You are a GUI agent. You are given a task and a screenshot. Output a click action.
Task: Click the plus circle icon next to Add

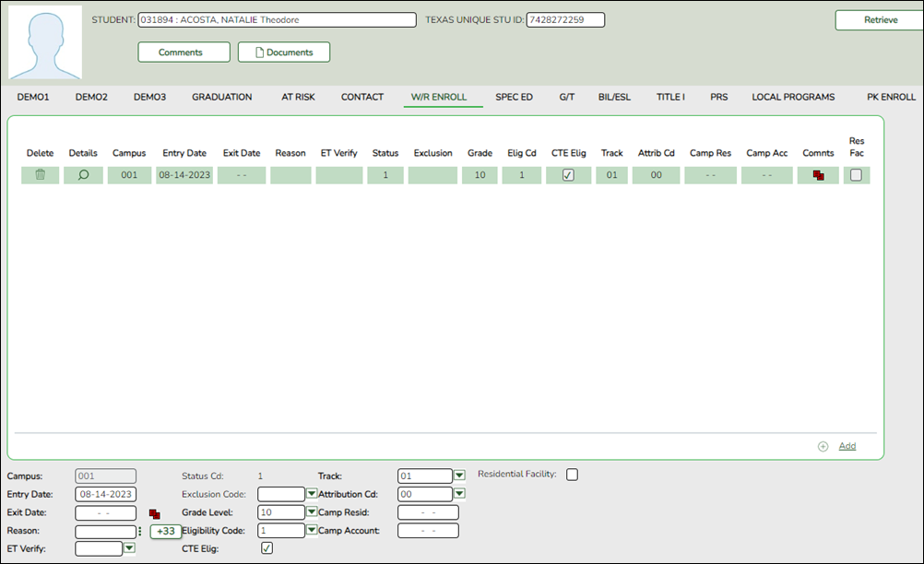pyautogui.click(x=823, y=446)
